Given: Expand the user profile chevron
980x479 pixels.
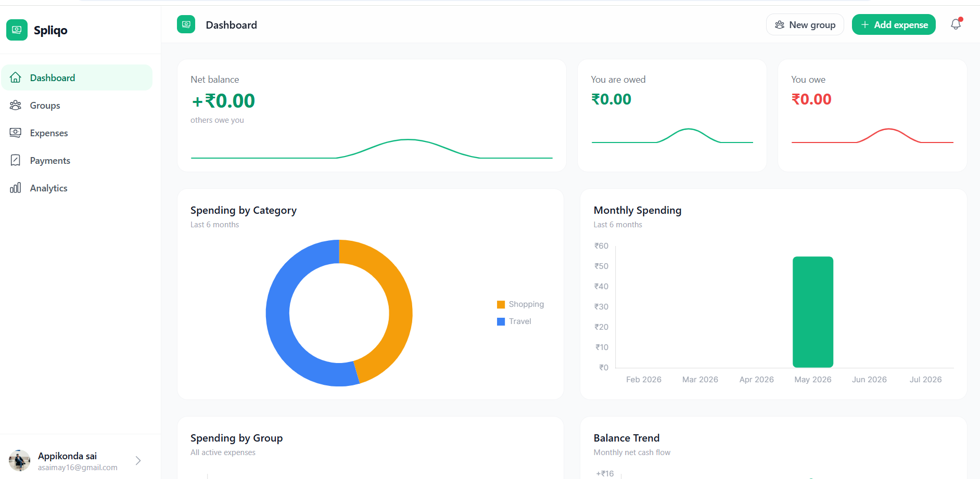Looking at the screenshot, I should [x=138, y=460].
